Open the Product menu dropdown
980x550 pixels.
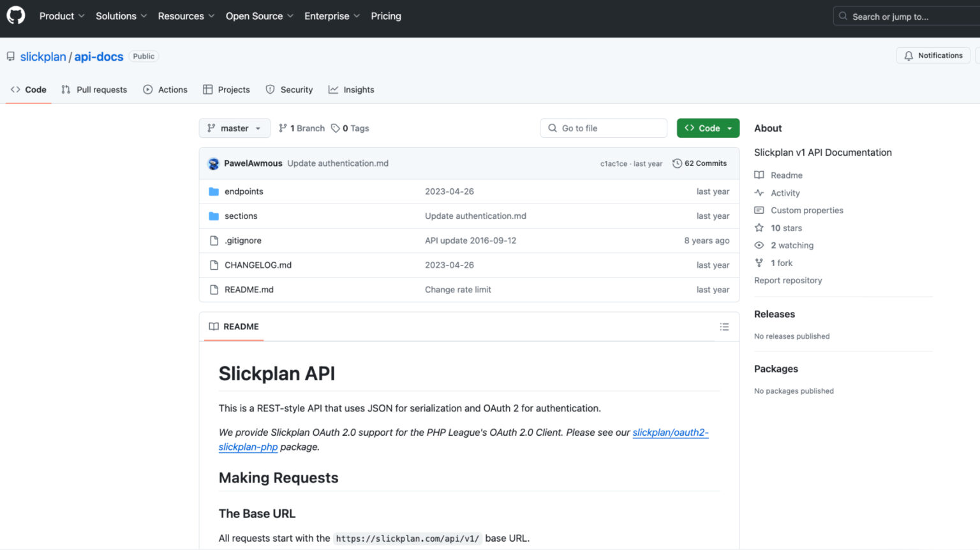click(x=61, y=16)
